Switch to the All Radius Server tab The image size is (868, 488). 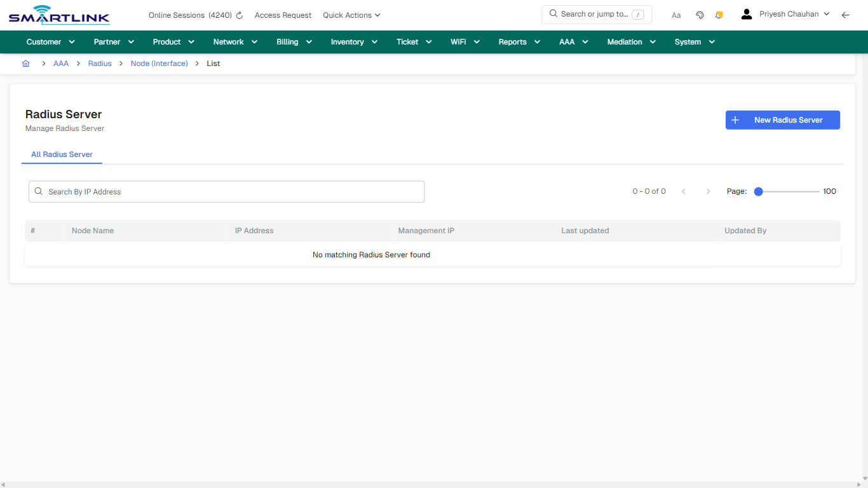click(x=62, y=154)
